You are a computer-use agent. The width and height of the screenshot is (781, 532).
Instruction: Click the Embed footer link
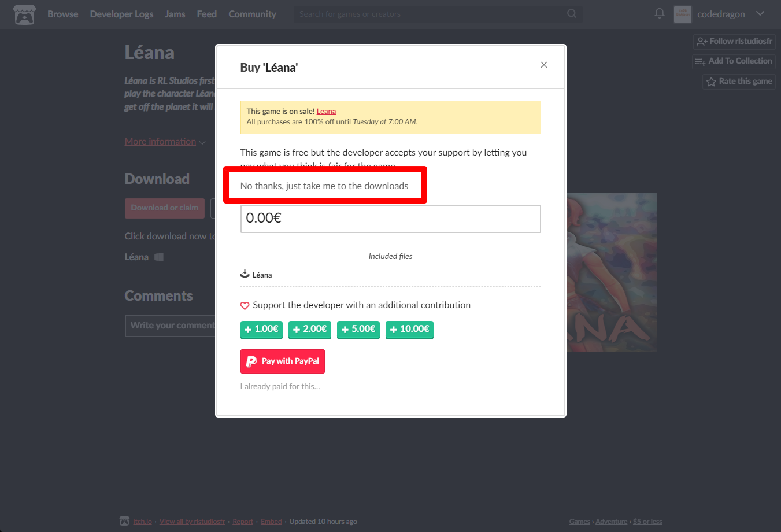pyautogui.click(x=271, y=522)
